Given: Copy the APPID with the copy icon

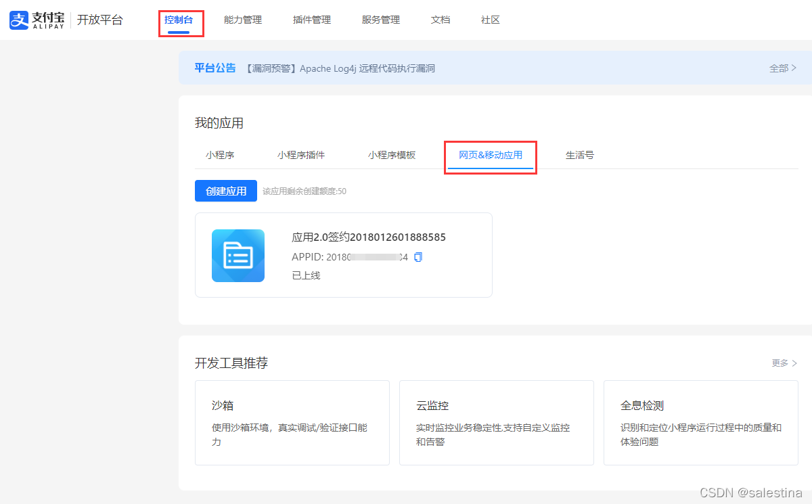Looking at the screenshot, I should pyautogui.click(x=418, y=257).
